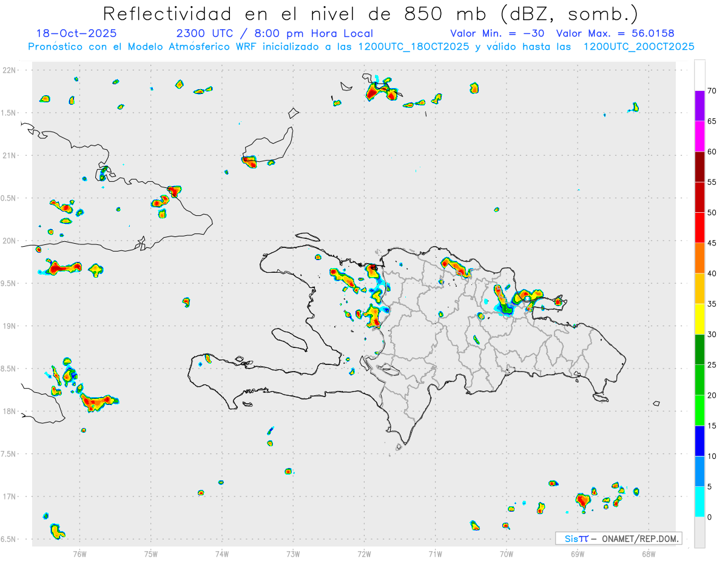Viewport: 728px width, 562px height.
Task: Click the colorbar scale value '65'
Action: click(712, 121)
